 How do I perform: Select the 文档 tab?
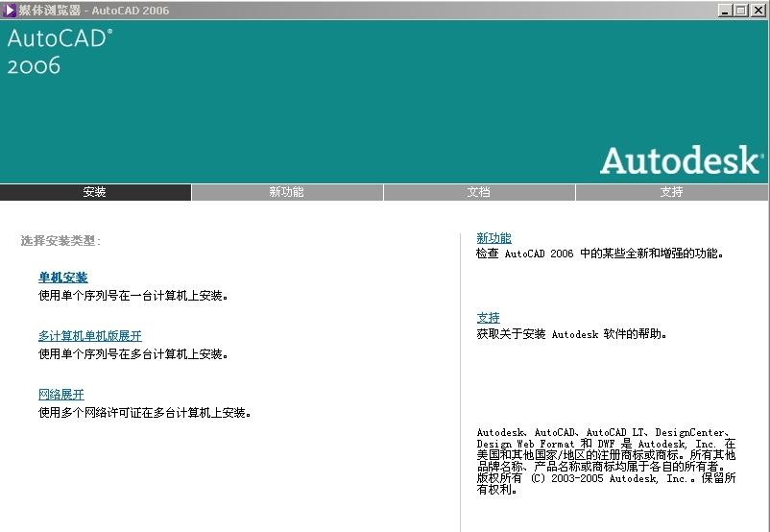click(478, 192)
